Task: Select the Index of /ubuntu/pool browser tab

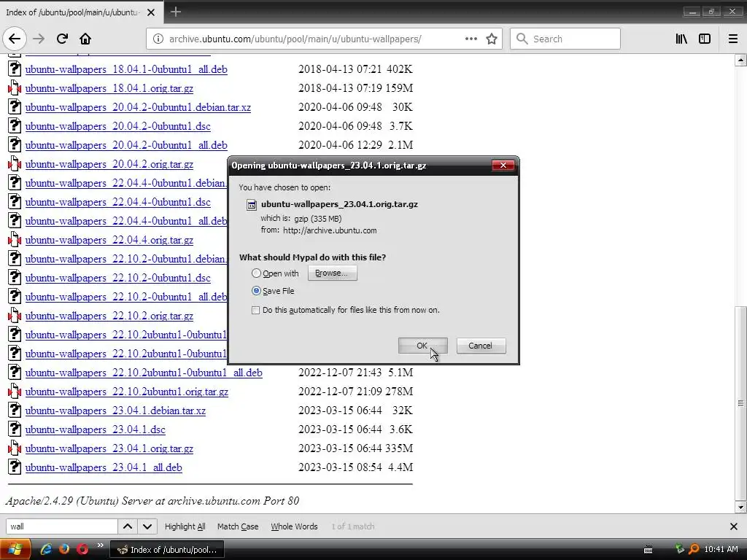Action: click(x=81, y=12)
